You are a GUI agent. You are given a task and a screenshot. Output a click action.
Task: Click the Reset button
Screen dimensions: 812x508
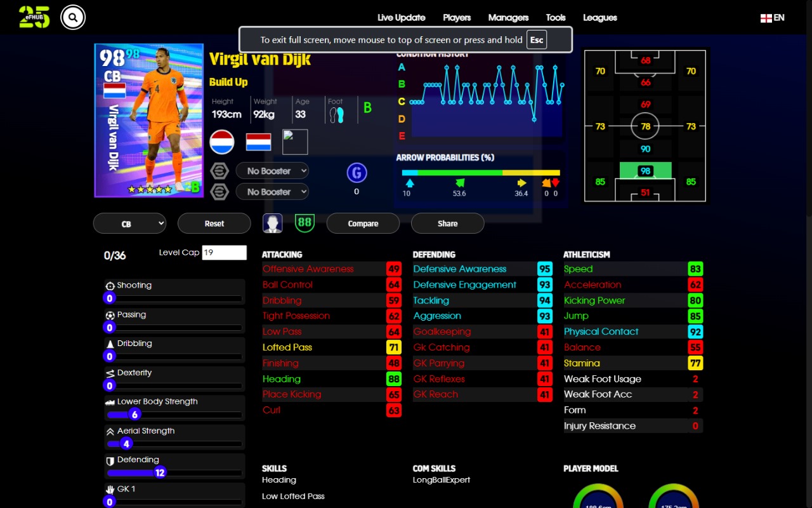(214, 224)
